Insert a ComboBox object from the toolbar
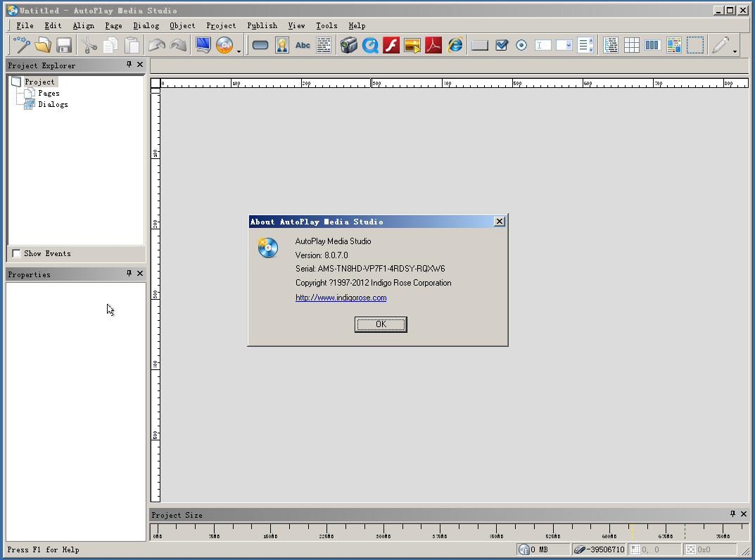 pyautogui.click(x=564, y=45)
